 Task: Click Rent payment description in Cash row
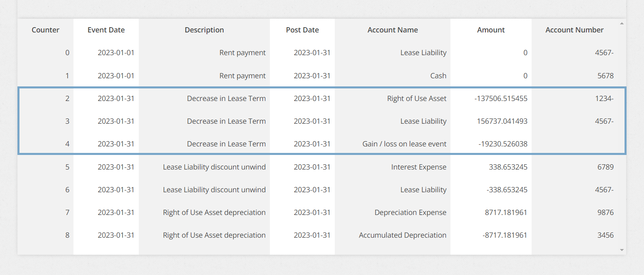pos(243,76)
